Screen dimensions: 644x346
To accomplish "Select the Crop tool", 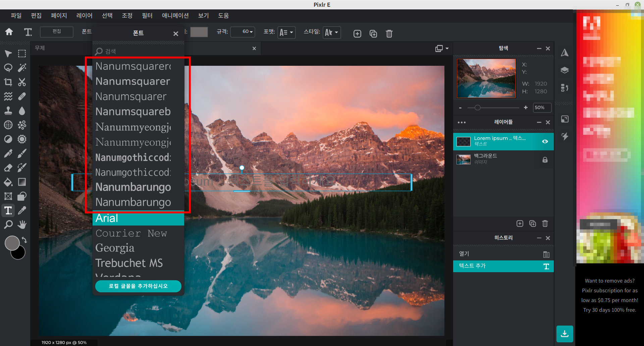I will (x=8, y=82).
